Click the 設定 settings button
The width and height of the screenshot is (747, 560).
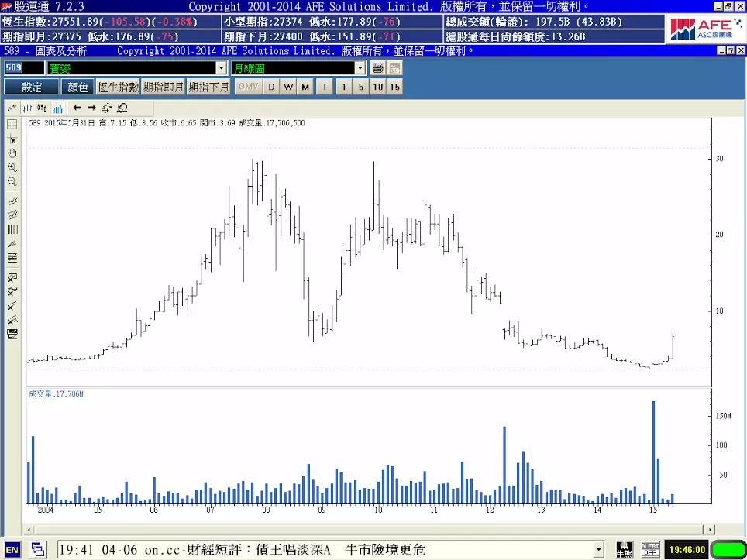(x=32, y=87)
